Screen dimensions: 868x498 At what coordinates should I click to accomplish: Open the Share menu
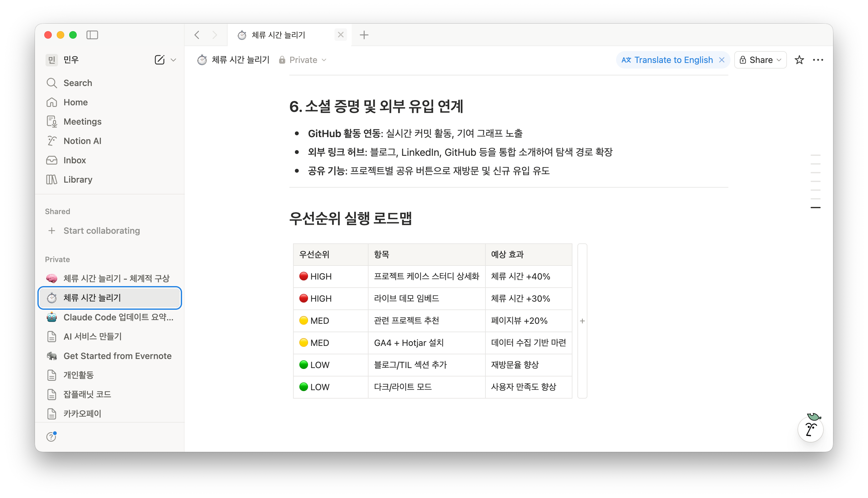pos(760,60)
